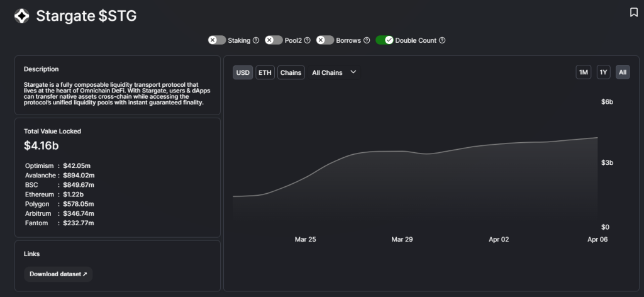Set chart range to All

pos(623,73)
